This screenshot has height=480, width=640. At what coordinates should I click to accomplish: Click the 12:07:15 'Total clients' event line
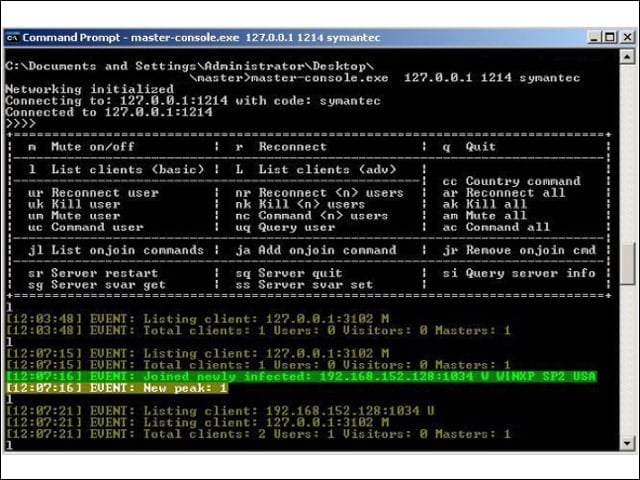pos(258,365)
